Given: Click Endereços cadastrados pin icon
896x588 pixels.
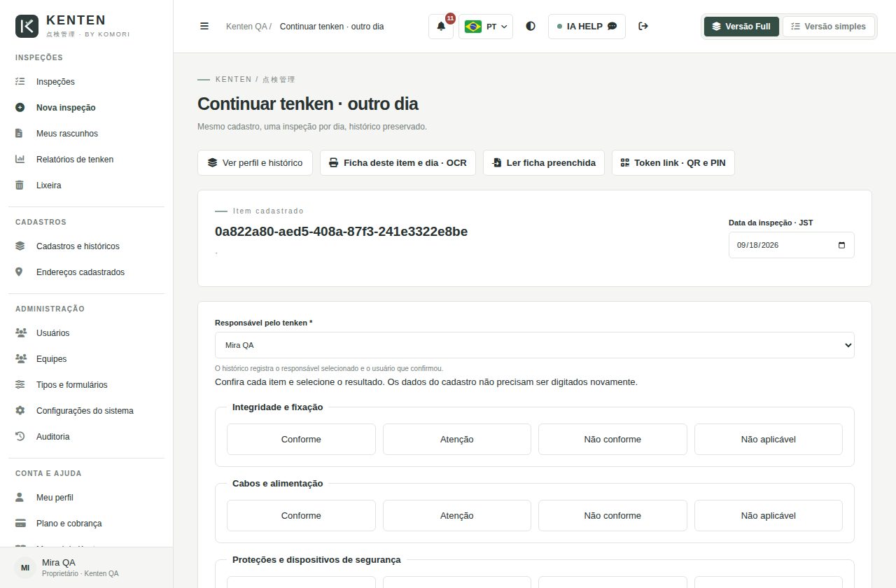Looking at the screenshot, I should [20, 272].
